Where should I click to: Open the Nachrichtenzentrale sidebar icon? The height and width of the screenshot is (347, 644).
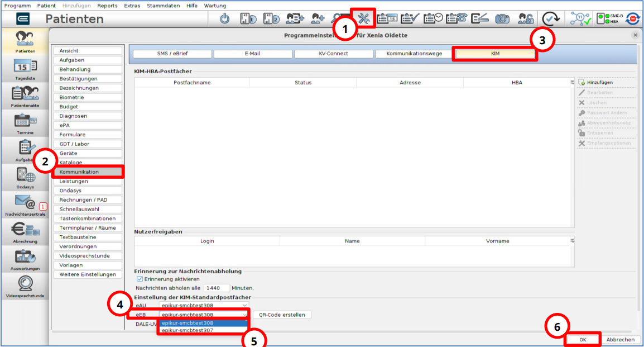pos(25,205)
